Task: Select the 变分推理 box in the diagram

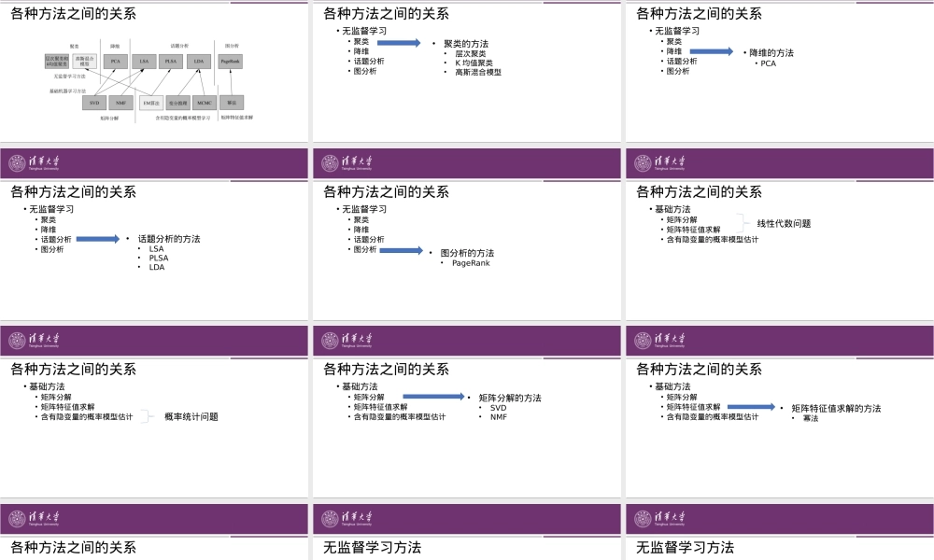Action: [x=177, y=102]
